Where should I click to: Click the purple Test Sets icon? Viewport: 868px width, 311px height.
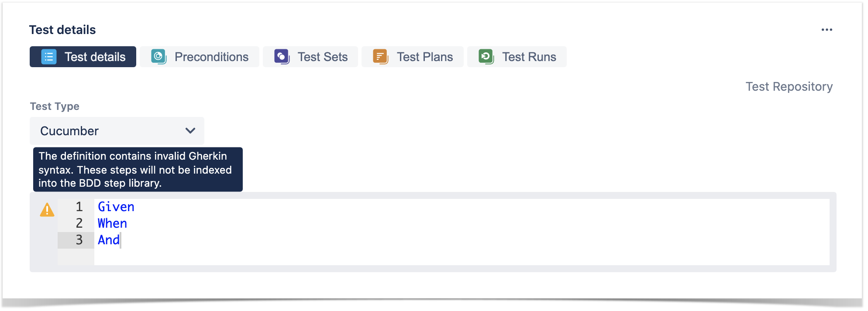tap(282, 57)
